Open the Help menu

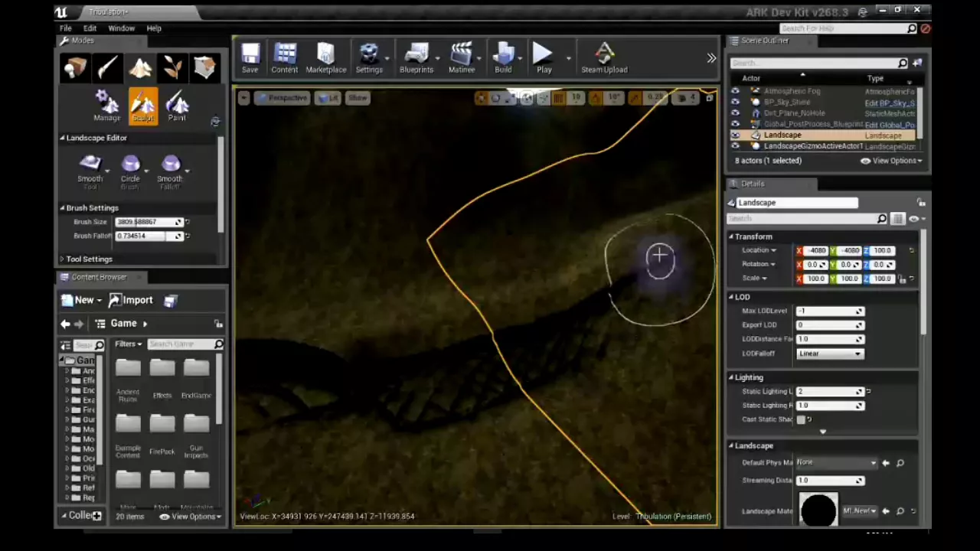pyautogui.click(x=154, y=28)
